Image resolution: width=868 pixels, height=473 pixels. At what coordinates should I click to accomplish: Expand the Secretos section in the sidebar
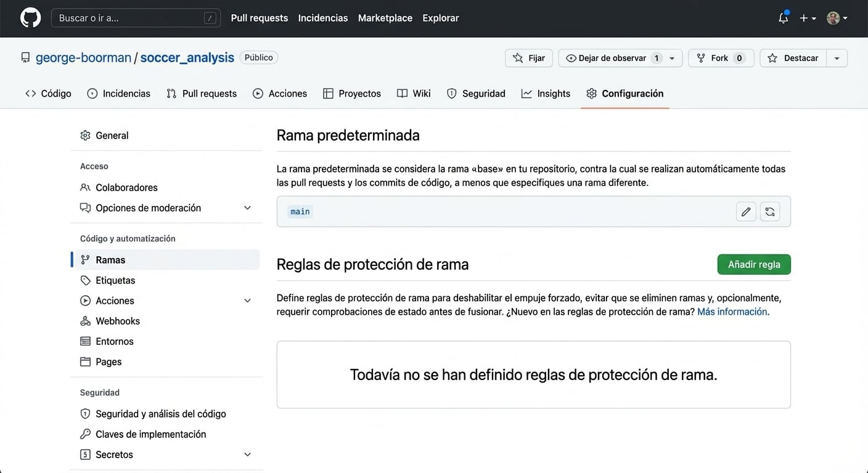coord(247,454)
